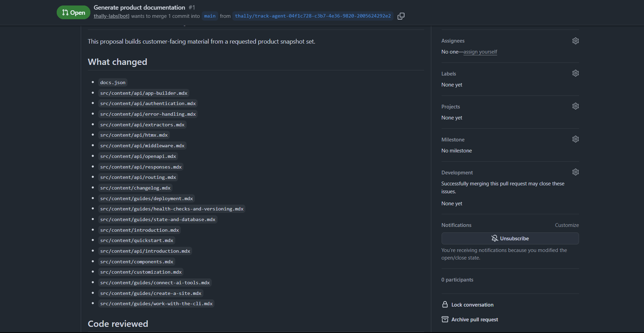The height and width of the screenshot is (333, 644).
Task: Click src/content/api/responses.mdx entry
Action: [x=141, y=167]
